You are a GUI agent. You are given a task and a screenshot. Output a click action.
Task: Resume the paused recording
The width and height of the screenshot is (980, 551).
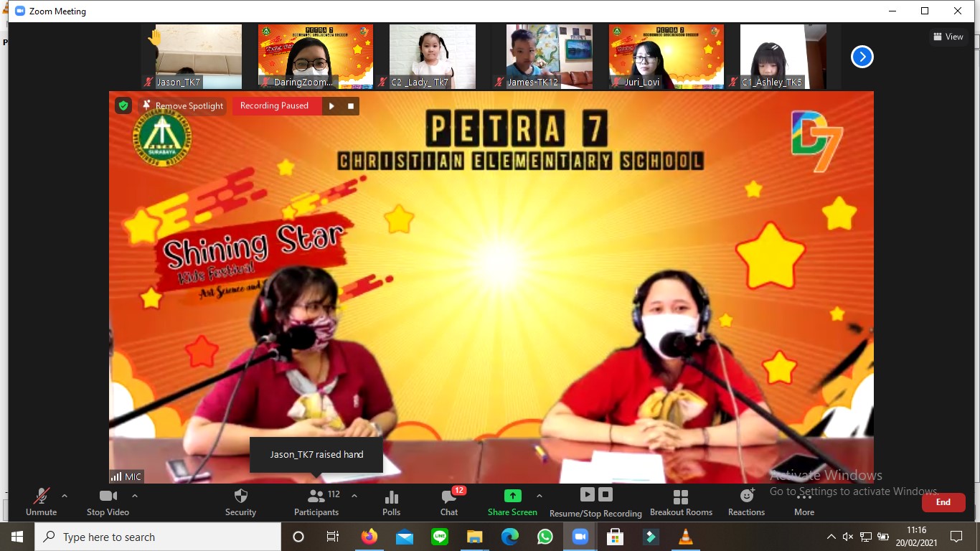[x=331, y=106]
